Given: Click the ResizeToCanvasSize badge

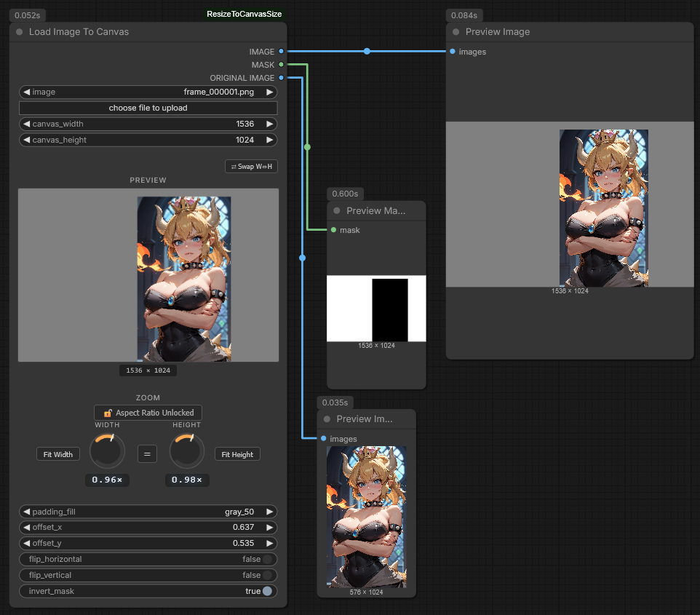Looking at the screenshot, I should click(244, 14).
